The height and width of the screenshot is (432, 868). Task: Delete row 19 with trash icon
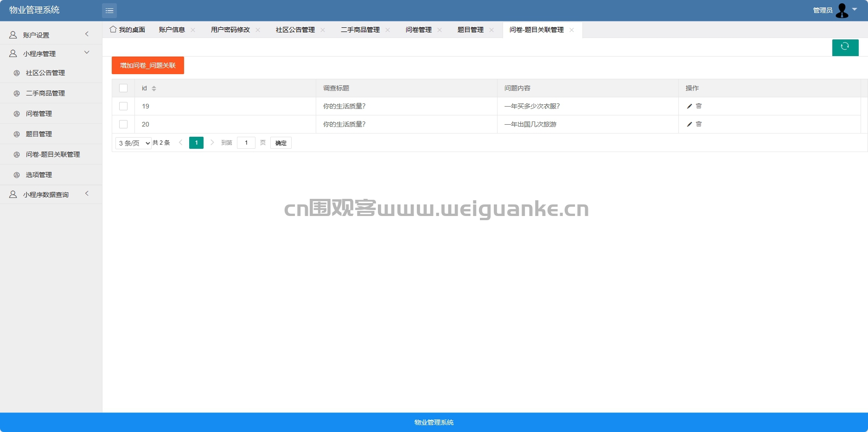pyautogui.click(x=699, y=106)
